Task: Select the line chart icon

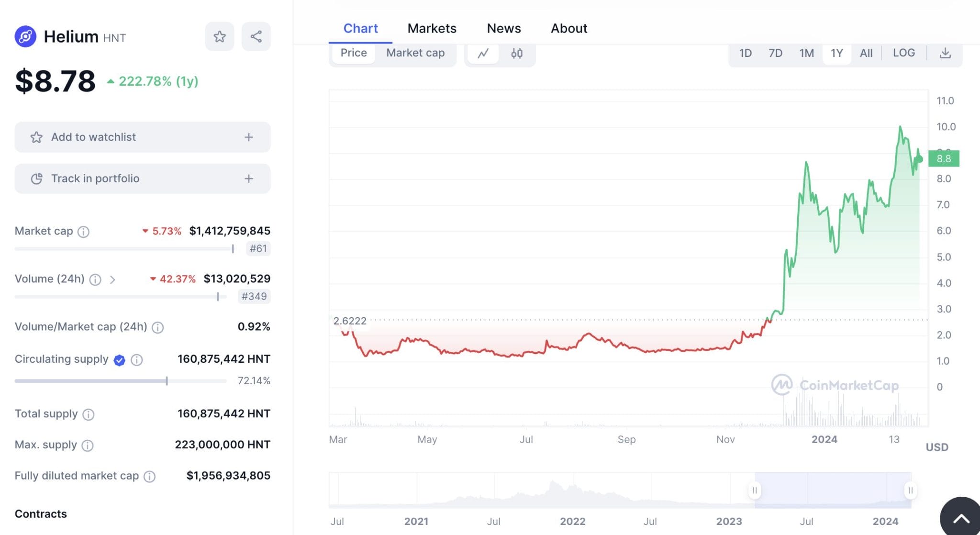Action: 483,54
